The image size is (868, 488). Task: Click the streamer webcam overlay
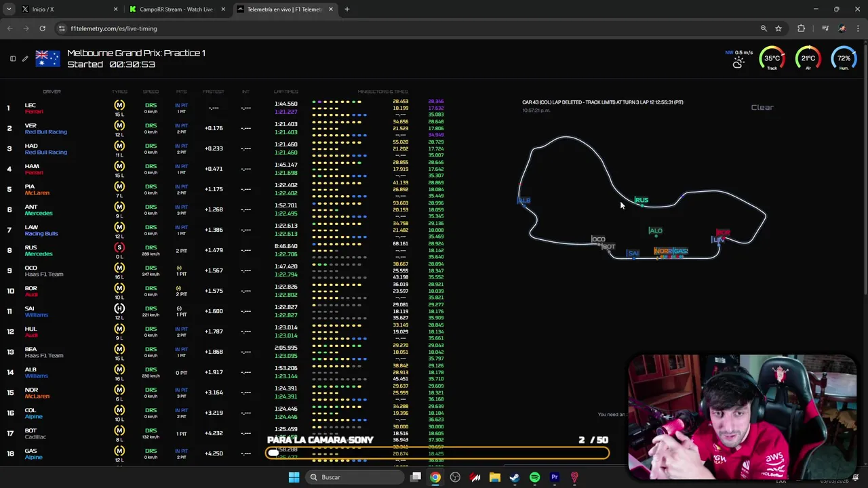tap(742, 416)
